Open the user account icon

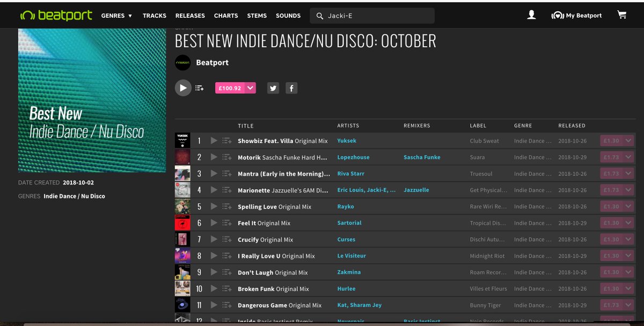click(531, 15)
